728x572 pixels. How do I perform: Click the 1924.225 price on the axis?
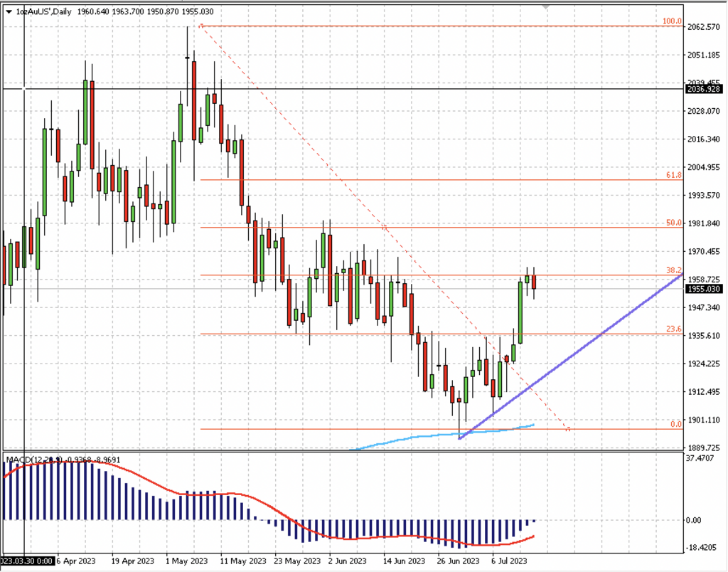coord(703,364)
